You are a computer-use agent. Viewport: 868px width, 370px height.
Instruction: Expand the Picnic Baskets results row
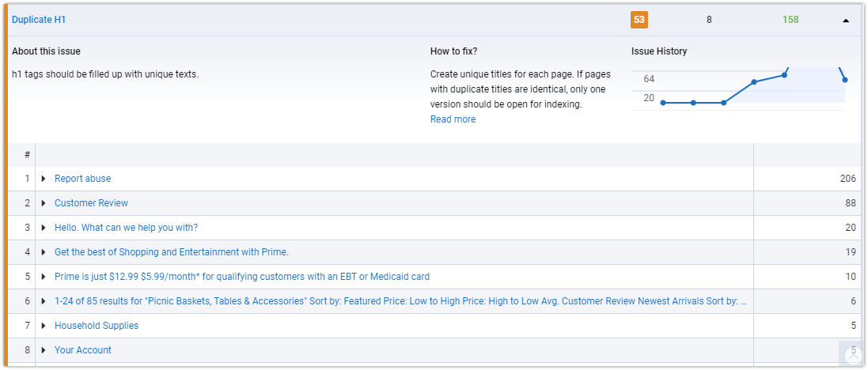(x=44, y=301)
